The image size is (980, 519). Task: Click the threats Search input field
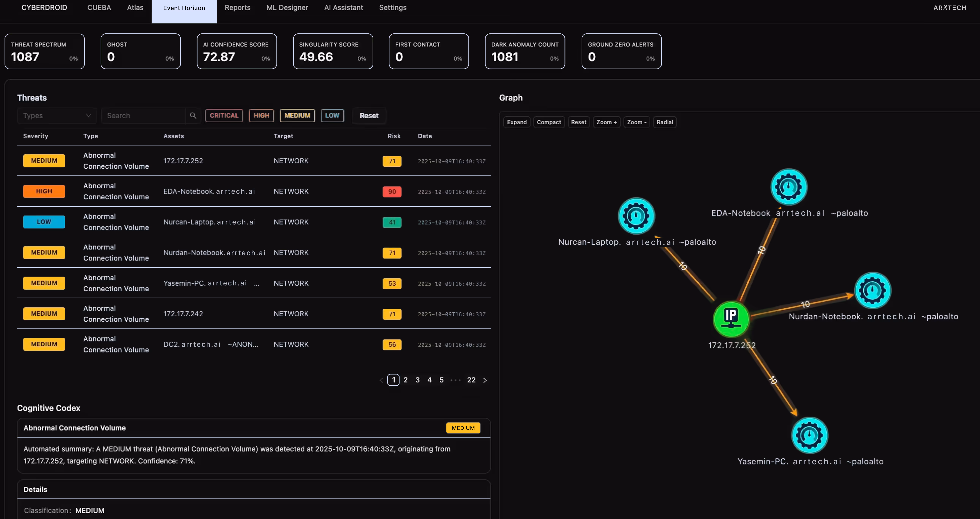(143, 116)
